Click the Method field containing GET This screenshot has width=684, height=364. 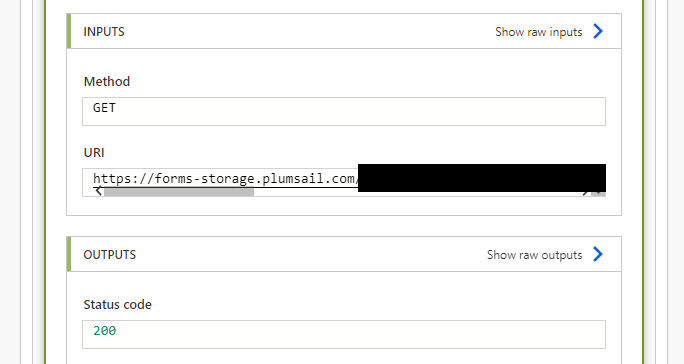[344, 111]
